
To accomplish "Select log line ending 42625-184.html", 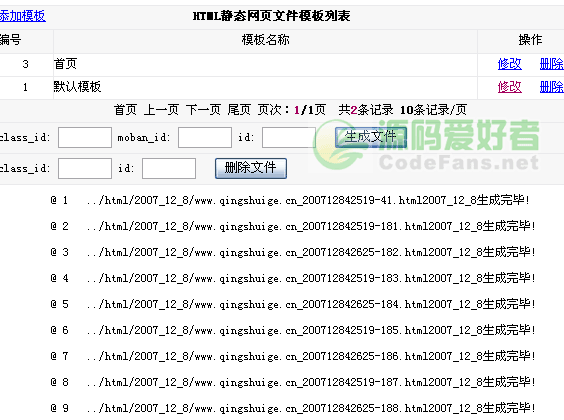I will 293,304.
